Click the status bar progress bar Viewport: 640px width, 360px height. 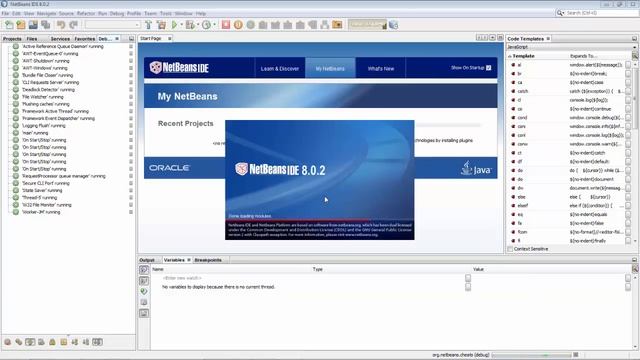(x=531, y=355)
